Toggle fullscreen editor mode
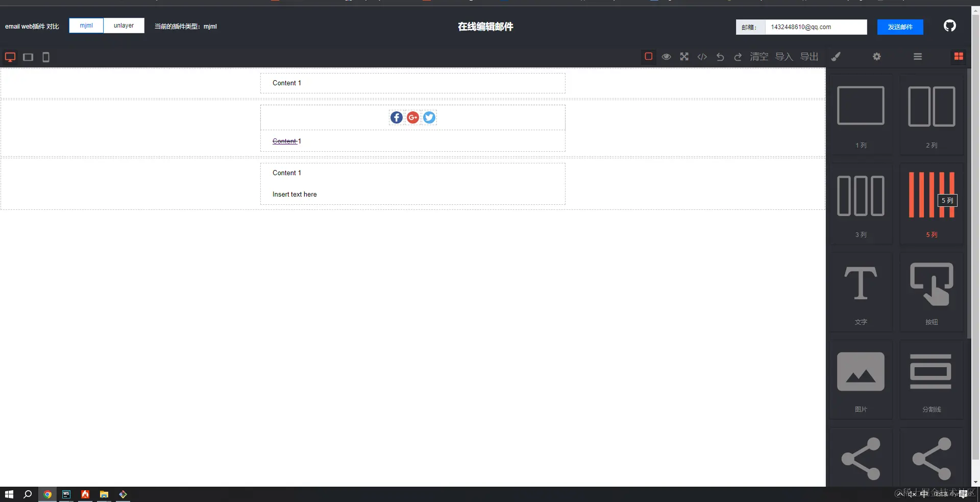This screenshot has width=980, height=502. [x=684, y=57]
